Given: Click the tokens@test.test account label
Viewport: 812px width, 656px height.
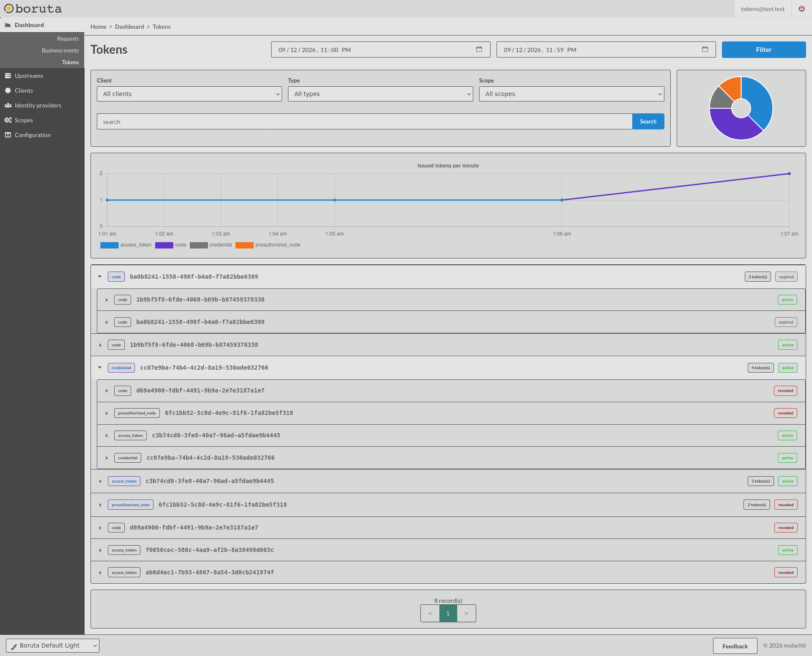Looking at the screenshot, I should [x=763, y=9].
